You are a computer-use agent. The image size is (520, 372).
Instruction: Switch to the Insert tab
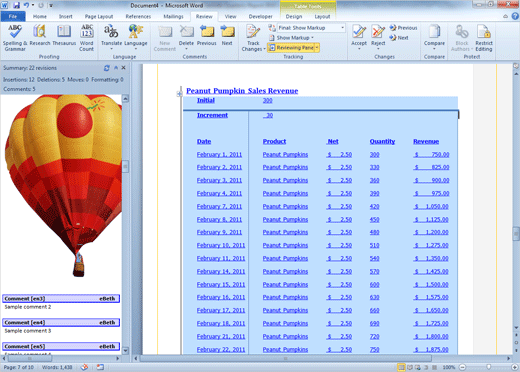pos(65,16)
